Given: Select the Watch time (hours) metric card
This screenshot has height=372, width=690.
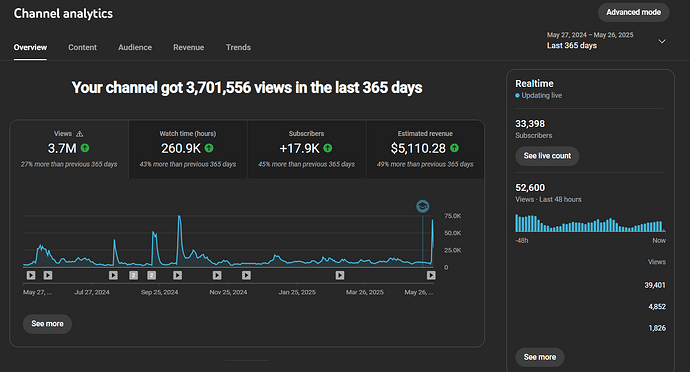Looking at the screenshot, I should click(188, 149).
